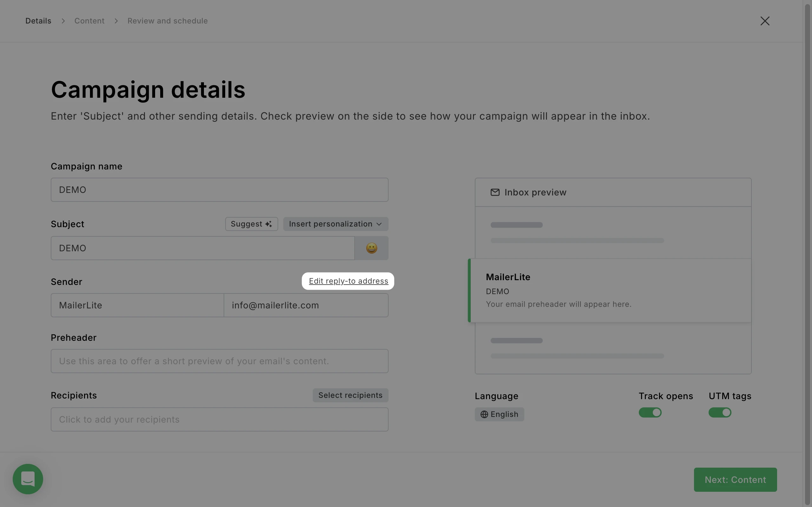Click the Select recipients button
The height and width of the screenshot is (507, 812).
(350, 395)
